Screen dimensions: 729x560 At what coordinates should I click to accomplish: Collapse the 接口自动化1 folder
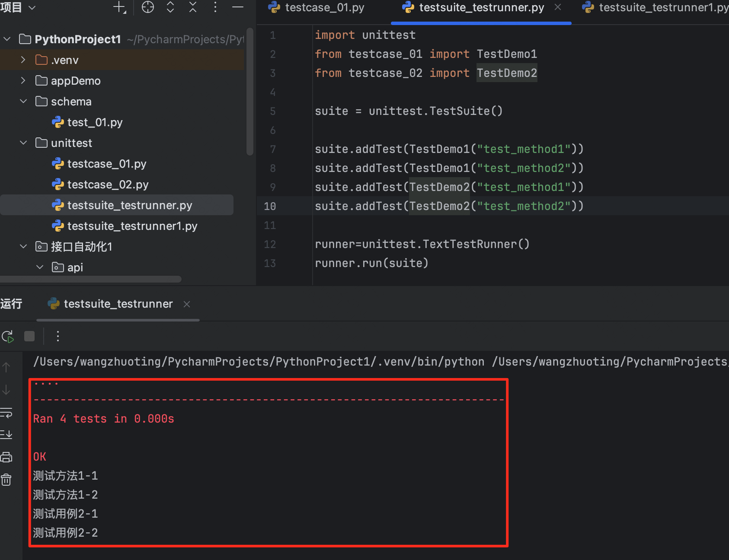point(23,246)
